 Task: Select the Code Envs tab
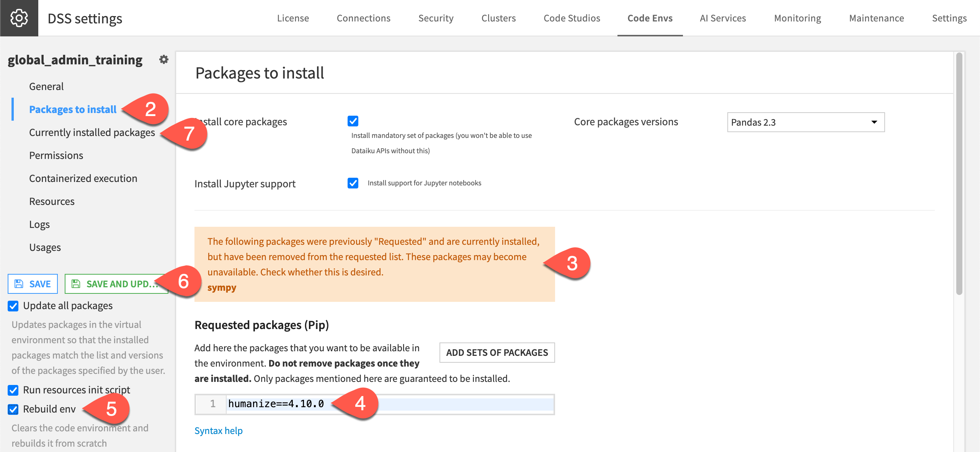pos(650,18)
